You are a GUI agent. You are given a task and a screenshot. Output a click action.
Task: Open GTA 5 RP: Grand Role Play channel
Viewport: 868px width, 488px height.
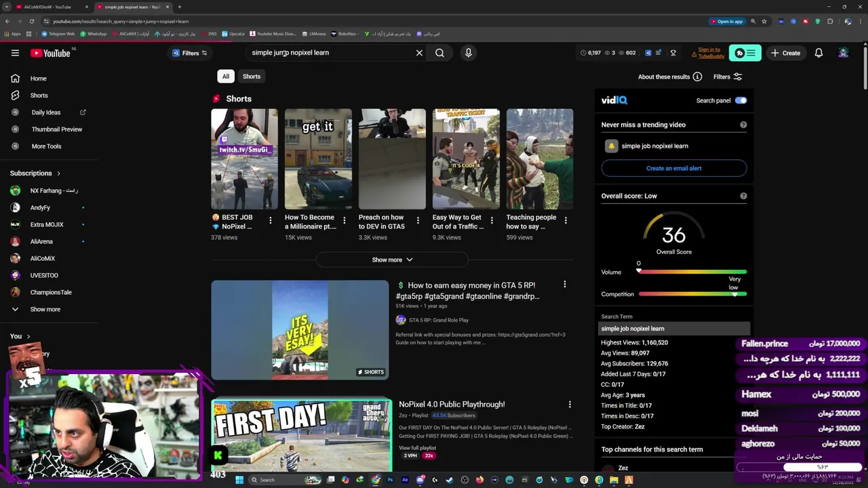click(438, 320)
